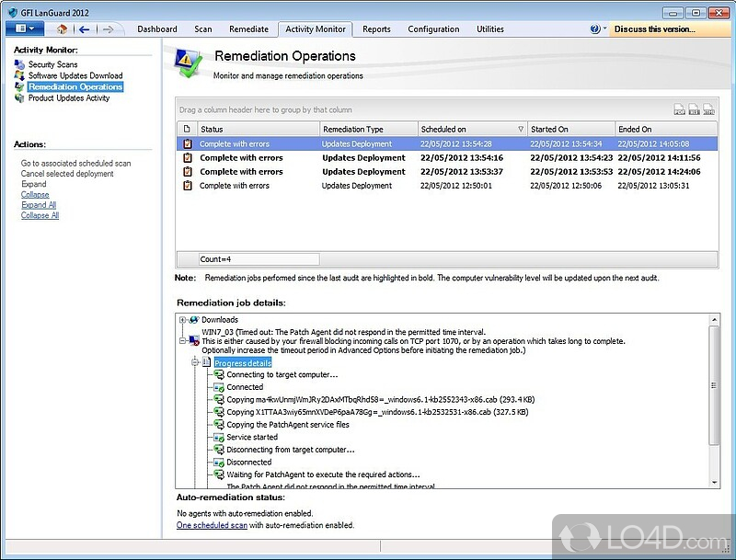Switch to the Dashboard tab

click(156, 29)
